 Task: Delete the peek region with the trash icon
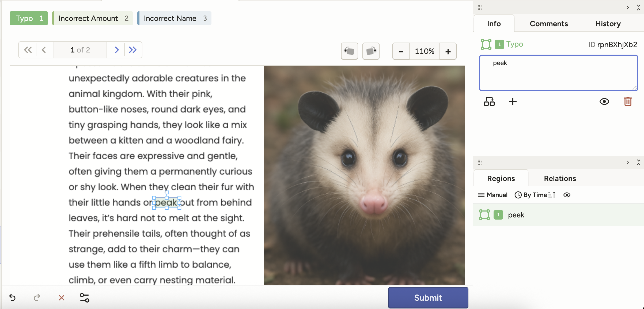click(628, 101)
